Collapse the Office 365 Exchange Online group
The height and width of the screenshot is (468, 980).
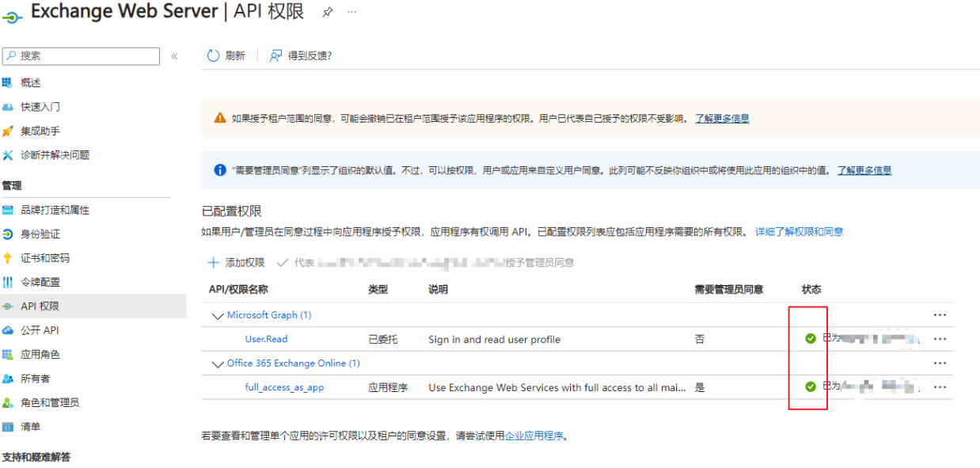click(x=218, y=363)
